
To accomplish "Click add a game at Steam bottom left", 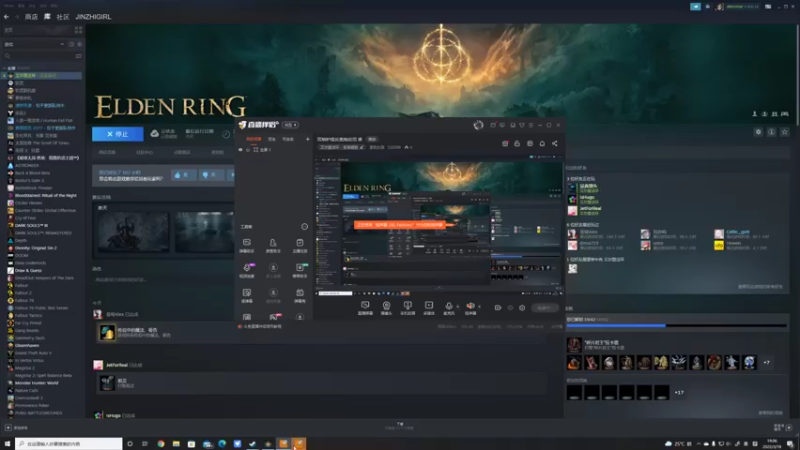I will [x=16, y=428].
